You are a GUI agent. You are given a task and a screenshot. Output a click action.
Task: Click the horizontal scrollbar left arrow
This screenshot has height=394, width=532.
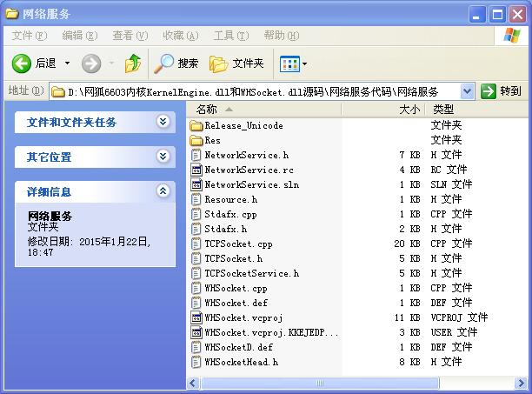[x=193, y=384]
